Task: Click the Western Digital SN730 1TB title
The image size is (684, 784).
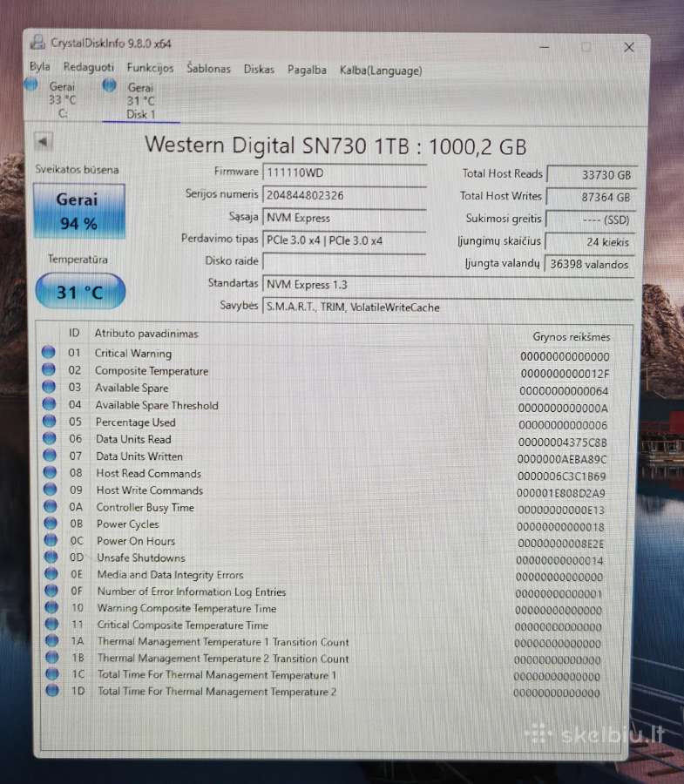Action: point(335,146)
